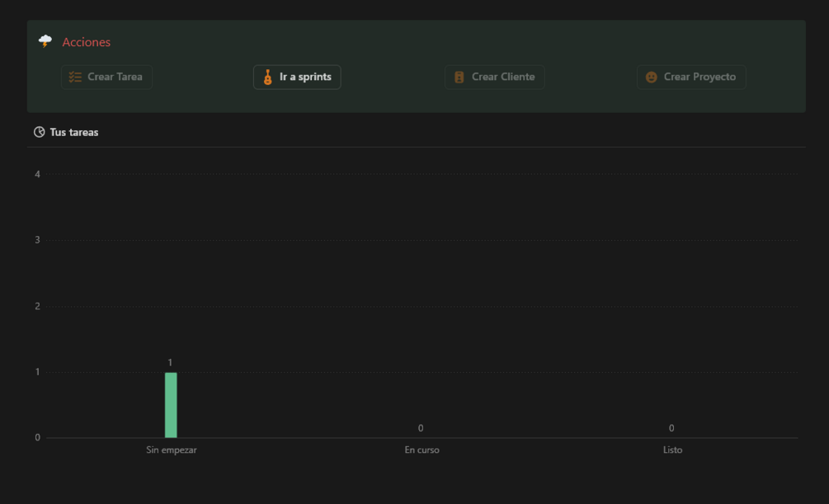Click the guitar icon in Ir a sprints
Viewport: 829px width, 504px height.
[267, 78]
